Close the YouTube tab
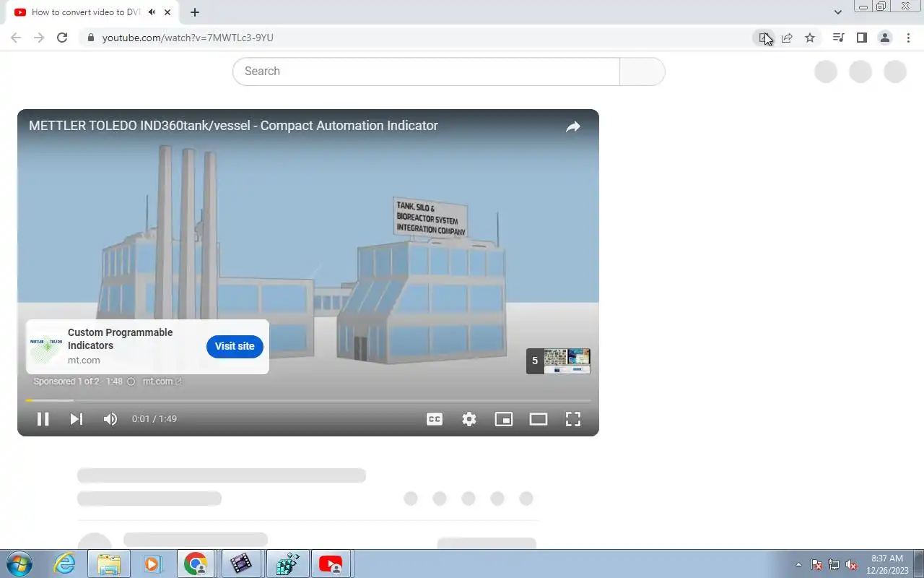The image size is (924, 578). pos(168,12)
